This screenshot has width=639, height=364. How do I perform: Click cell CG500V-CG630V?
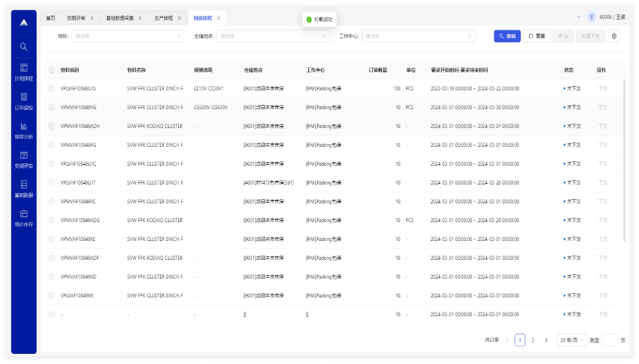[x=211, y=107]
